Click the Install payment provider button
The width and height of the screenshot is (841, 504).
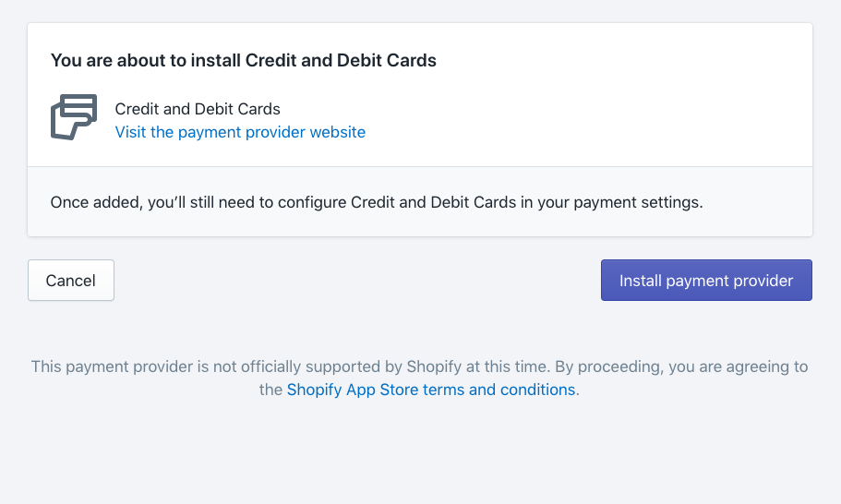point(706,281)
